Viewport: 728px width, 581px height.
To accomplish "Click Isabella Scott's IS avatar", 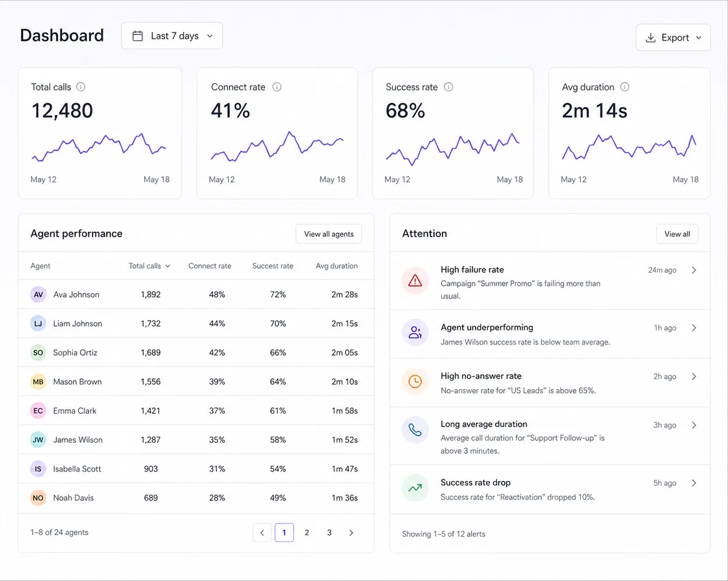I will pyautogui.click(x=38, y=469).
